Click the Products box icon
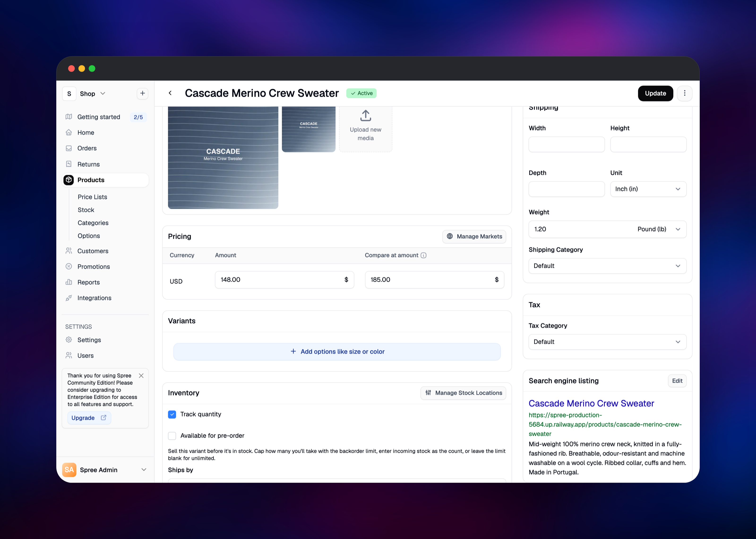This screenshot has width=756, height=539. [x=69, y=180]
